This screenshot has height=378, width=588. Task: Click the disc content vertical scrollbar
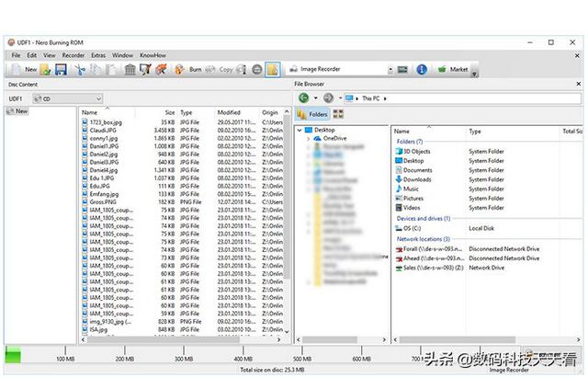[287, 197]
